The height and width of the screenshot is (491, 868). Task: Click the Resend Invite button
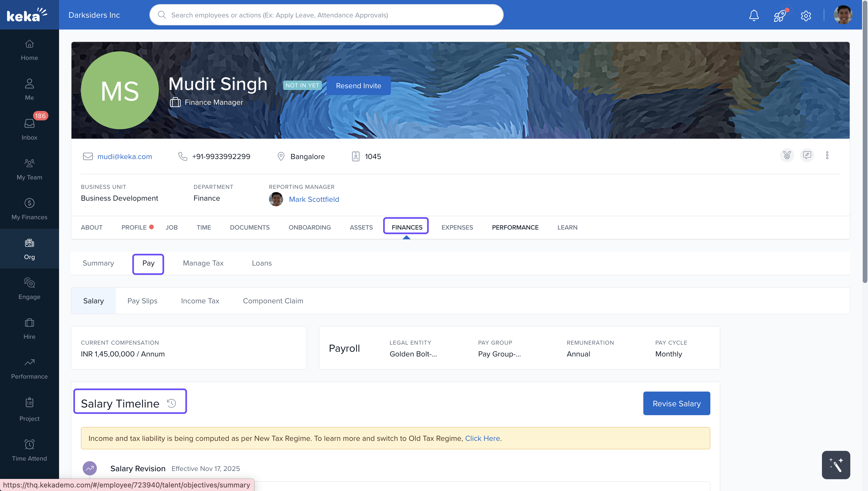[x=358, y=86]
